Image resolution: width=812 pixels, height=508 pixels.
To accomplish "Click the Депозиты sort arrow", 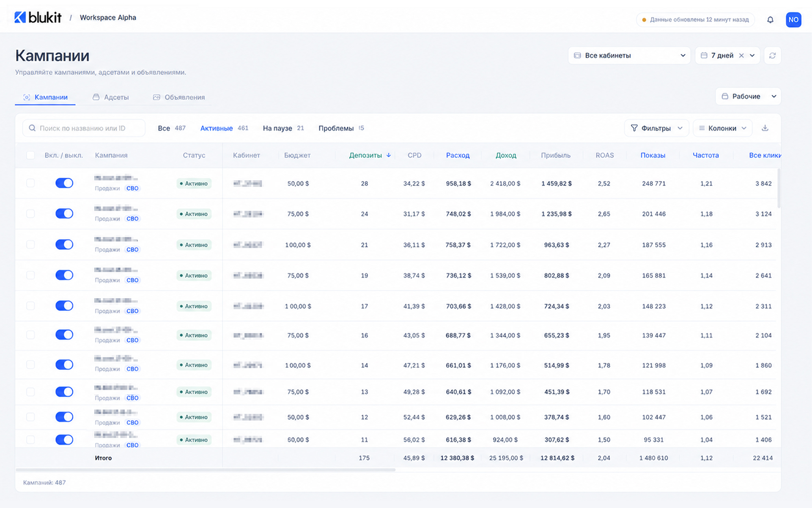I will [x=388, y=155].
